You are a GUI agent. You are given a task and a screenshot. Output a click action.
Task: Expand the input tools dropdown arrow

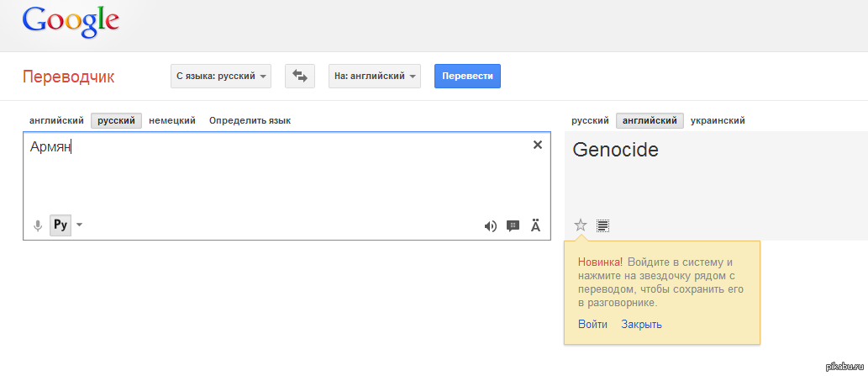click(x=80, y=225)
